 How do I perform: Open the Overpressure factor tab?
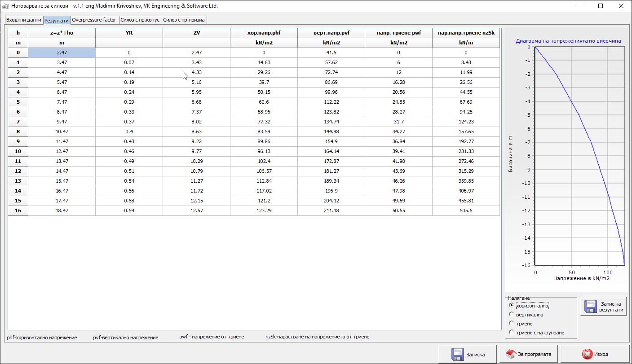94,20
